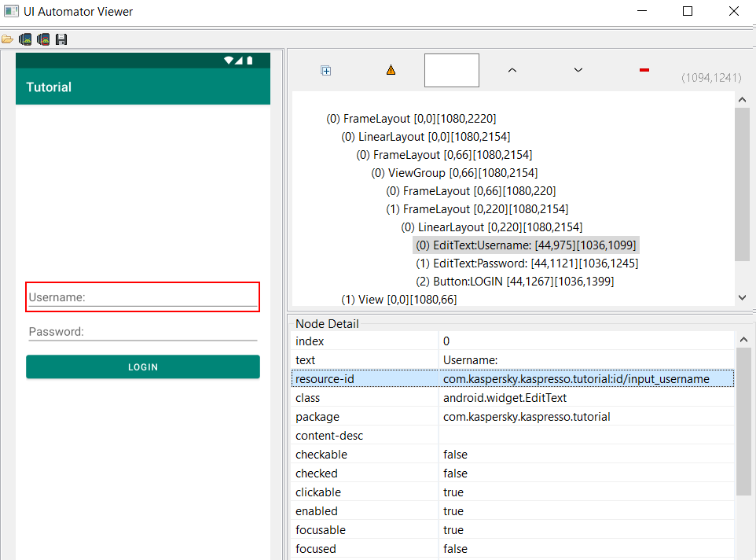Select the focused row
This screenshot has height=560, width=756.
point(513,548)
